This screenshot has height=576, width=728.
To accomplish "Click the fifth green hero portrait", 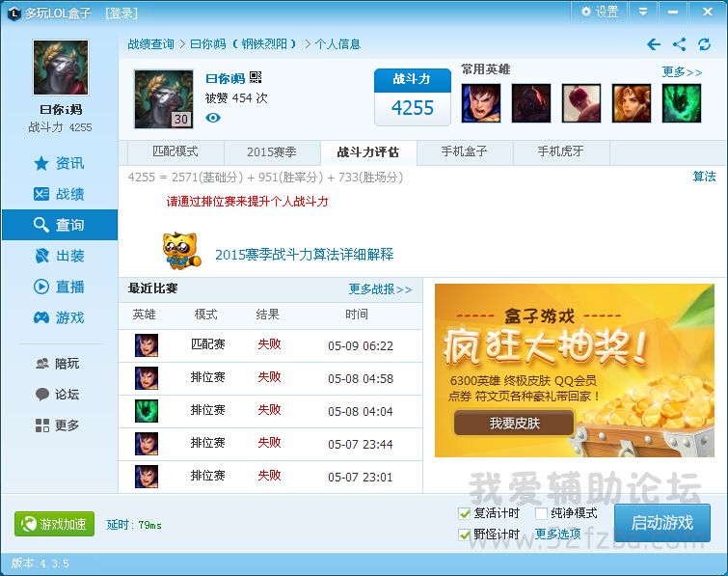I will point(682,103).
